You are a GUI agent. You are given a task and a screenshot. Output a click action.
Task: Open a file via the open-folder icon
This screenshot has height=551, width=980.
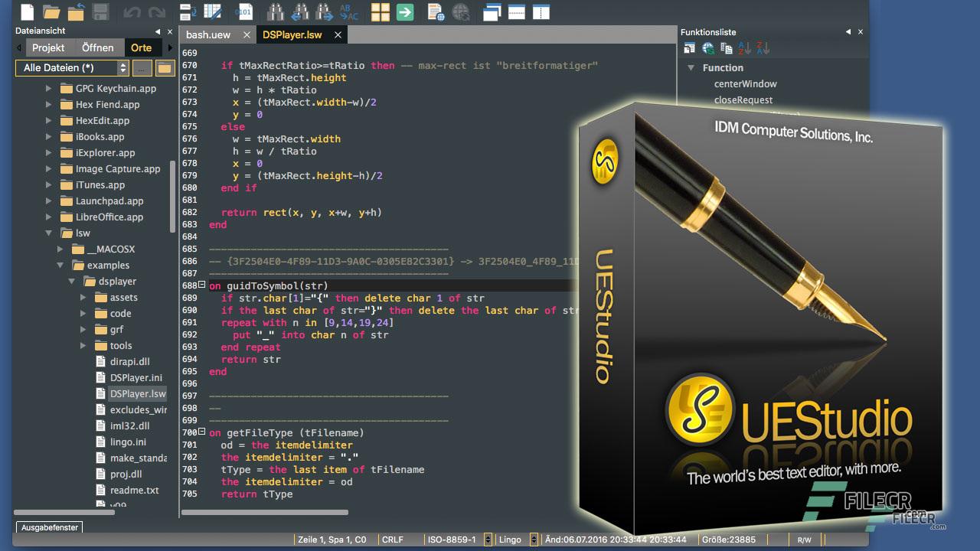coord(51,11)
